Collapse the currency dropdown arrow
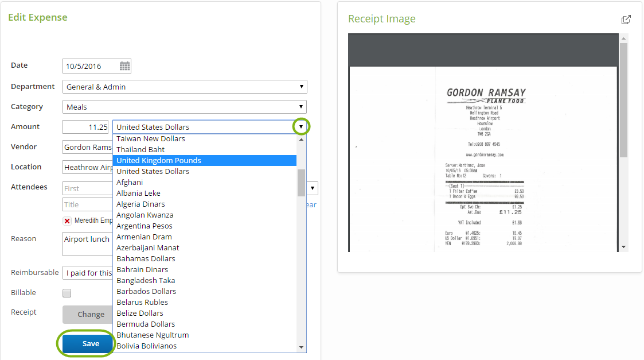Image resolution: width=644 pixels, height=360 pixels. (x=301, y=127)
